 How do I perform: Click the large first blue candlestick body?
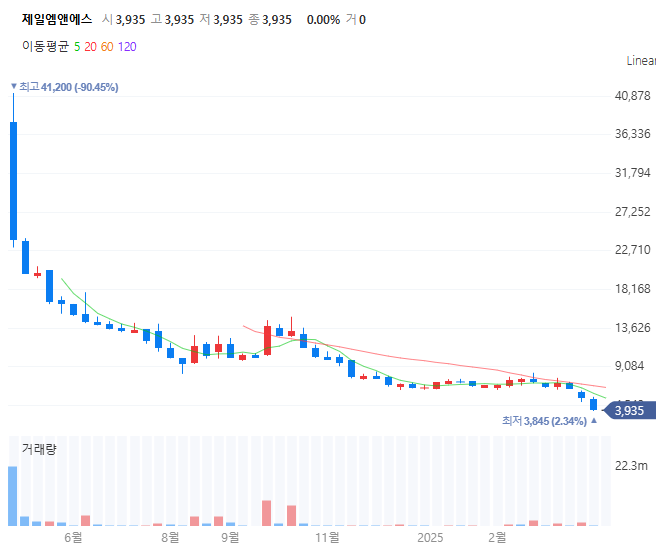click(x=13, y=181)
